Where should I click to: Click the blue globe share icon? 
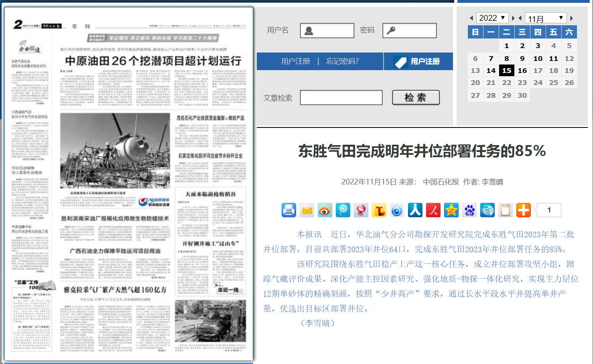pos(487,210)
